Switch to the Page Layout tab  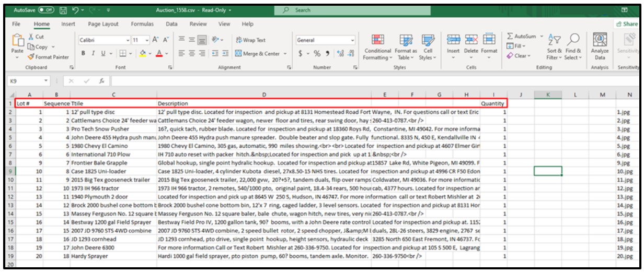pyautogui.click(x=103, y=24)
